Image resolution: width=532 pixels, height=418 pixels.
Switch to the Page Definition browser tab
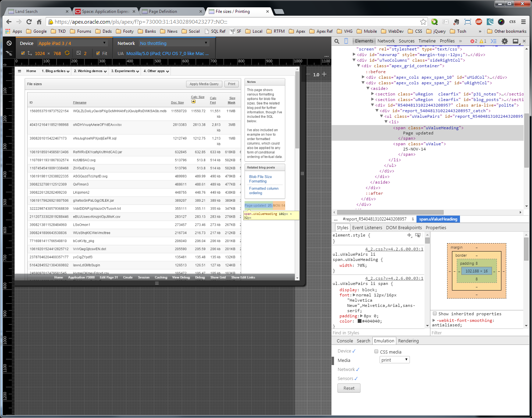pyautogui.click(x=171, y=11)
